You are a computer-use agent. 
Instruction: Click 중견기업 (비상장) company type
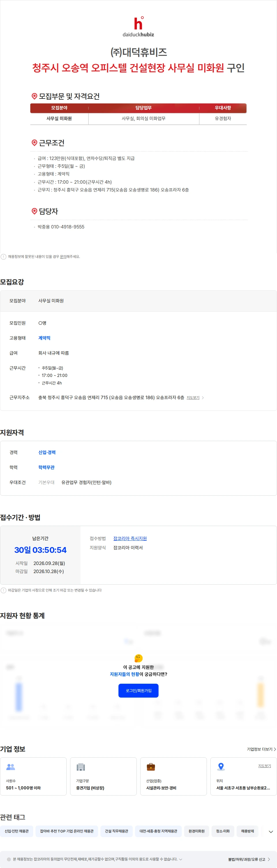(90, 788)
